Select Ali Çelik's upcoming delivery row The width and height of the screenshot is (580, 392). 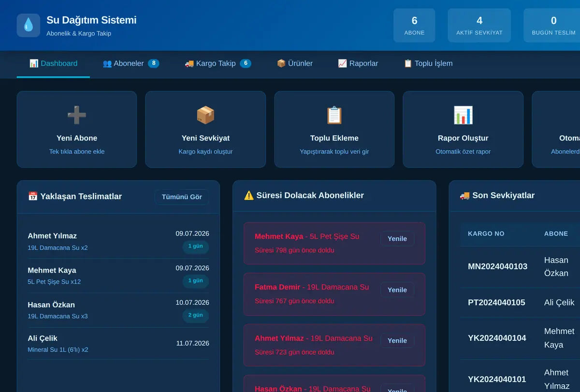point(118,344)
